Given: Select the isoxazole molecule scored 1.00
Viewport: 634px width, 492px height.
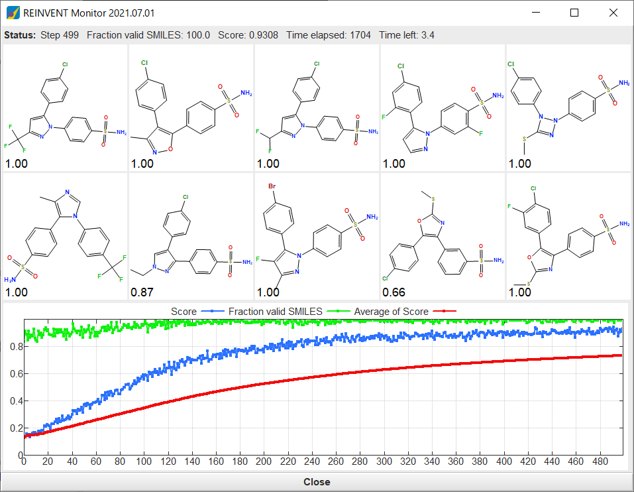Looking at the screenshot, I should click(191, 108).
